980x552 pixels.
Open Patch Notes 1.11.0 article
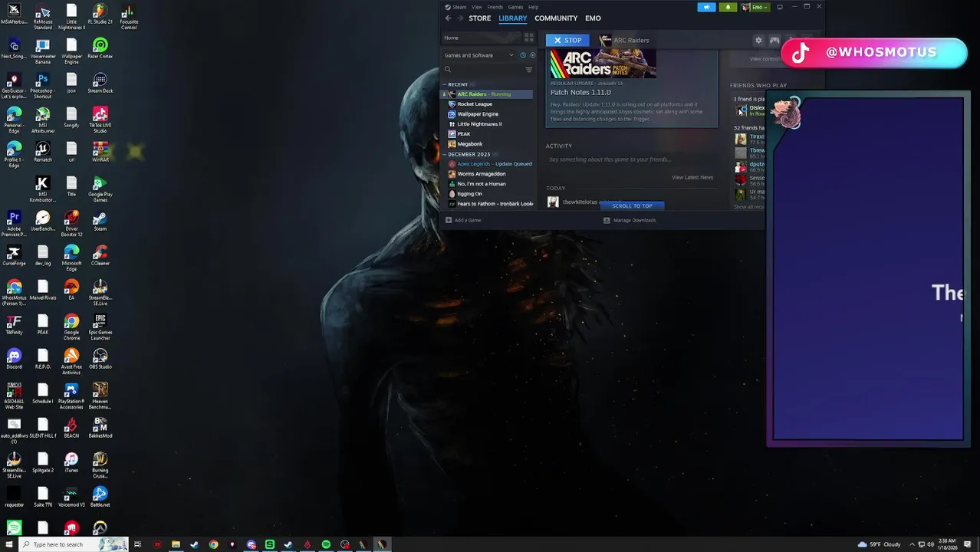pos(580,93)
